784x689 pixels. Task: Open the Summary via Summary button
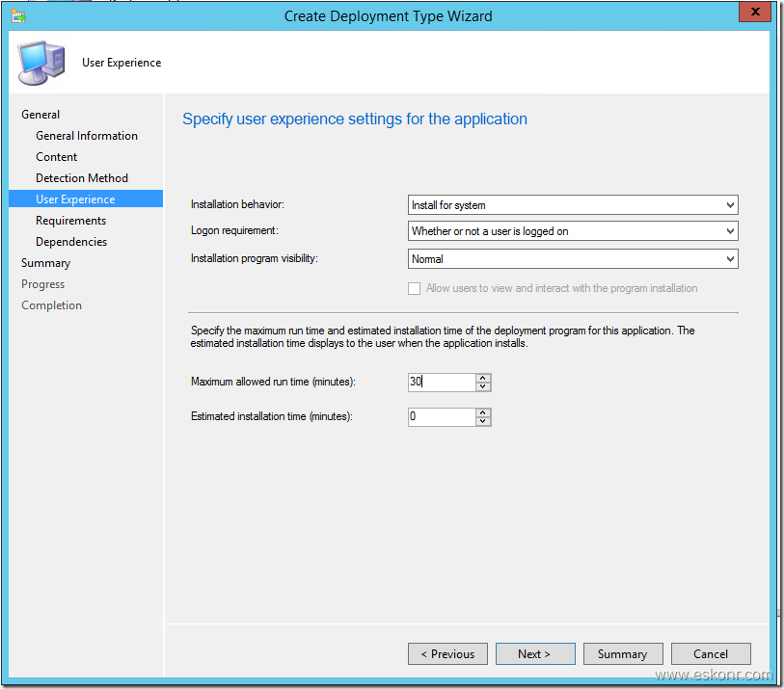623,653
